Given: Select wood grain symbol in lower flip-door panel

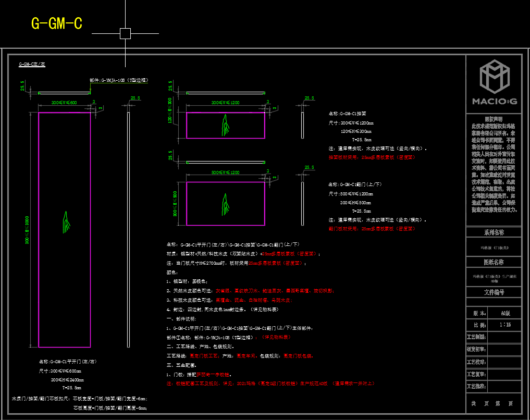Looking at the screenshot, I should (225, 205).
